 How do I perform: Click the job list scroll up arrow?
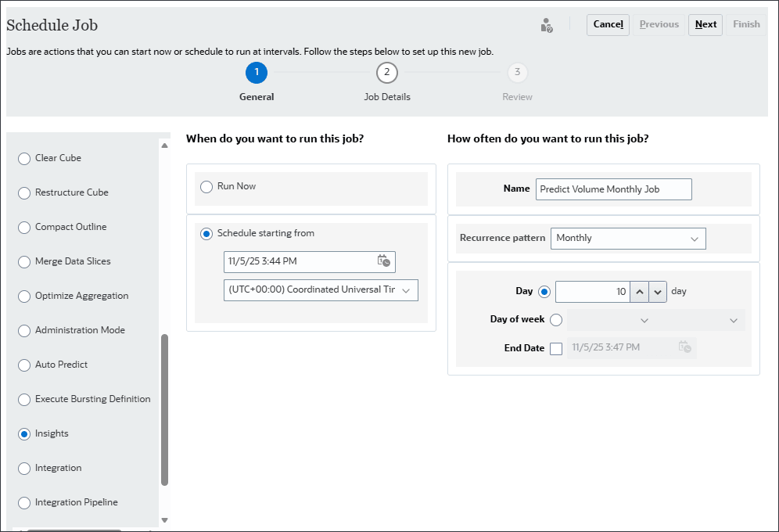coord(164,146)
